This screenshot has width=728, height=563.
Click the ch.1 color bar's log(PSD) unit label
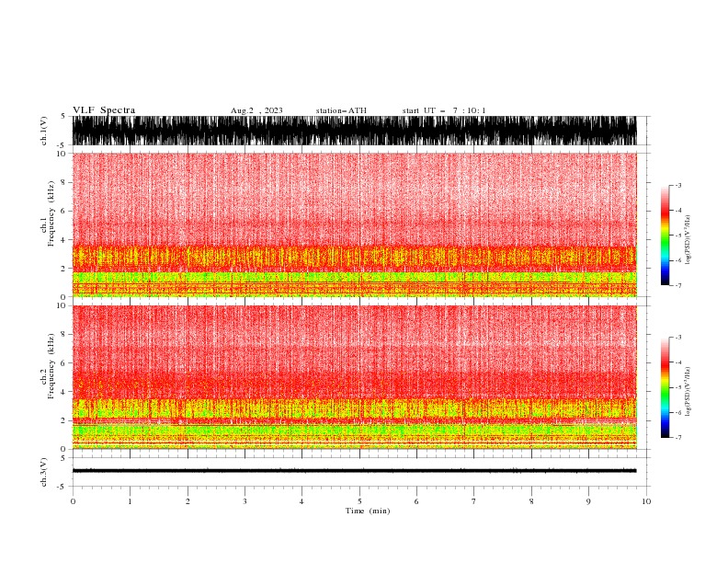[x=688, y=240]
